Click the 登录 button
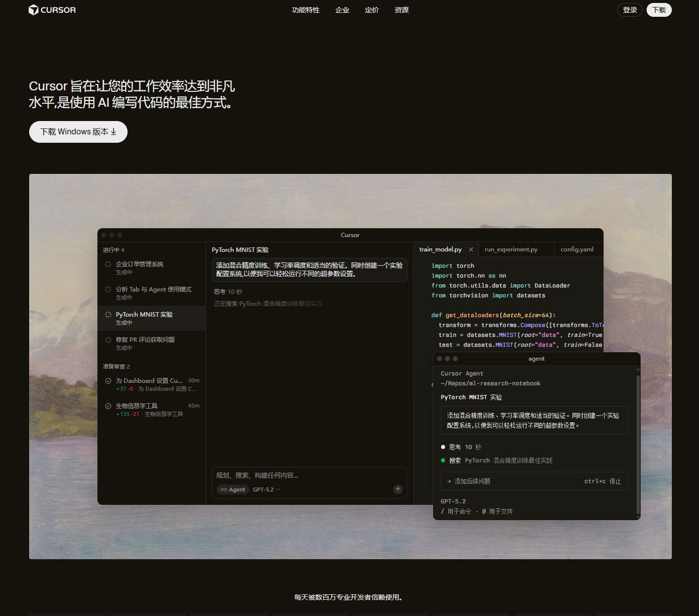Viewport: 699px width, 616px height. click(630, 10)
